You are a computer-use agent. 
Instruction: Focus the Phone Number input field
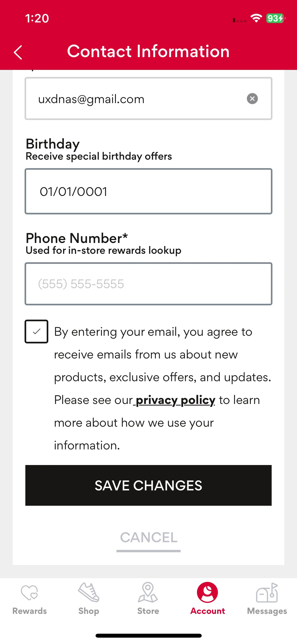[148, 284]
